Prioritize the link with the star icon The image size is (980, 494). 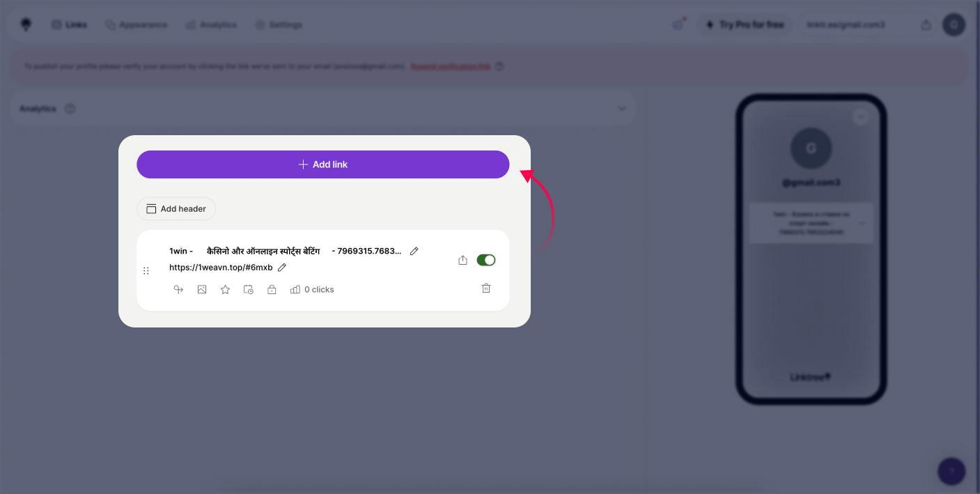(225, 289)
